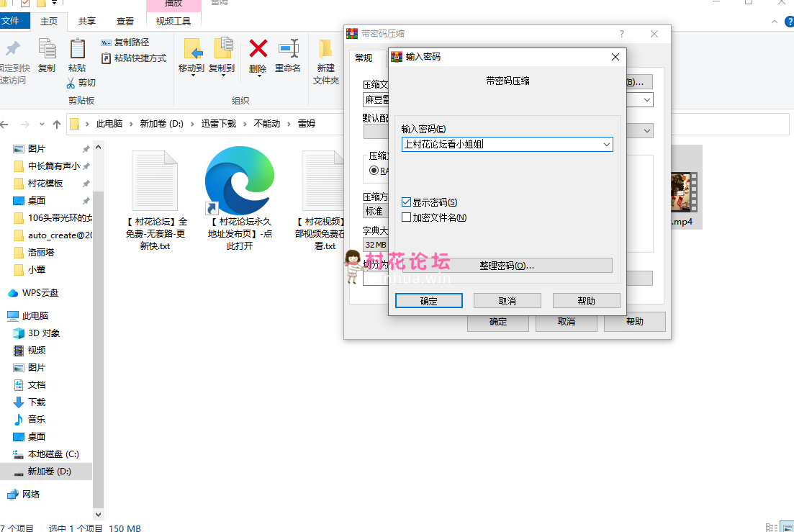The height and width of the screenshot is (532, 794).
Task: Switch to the 主页 ribbon tab
Action: click(x=49, y=22)
